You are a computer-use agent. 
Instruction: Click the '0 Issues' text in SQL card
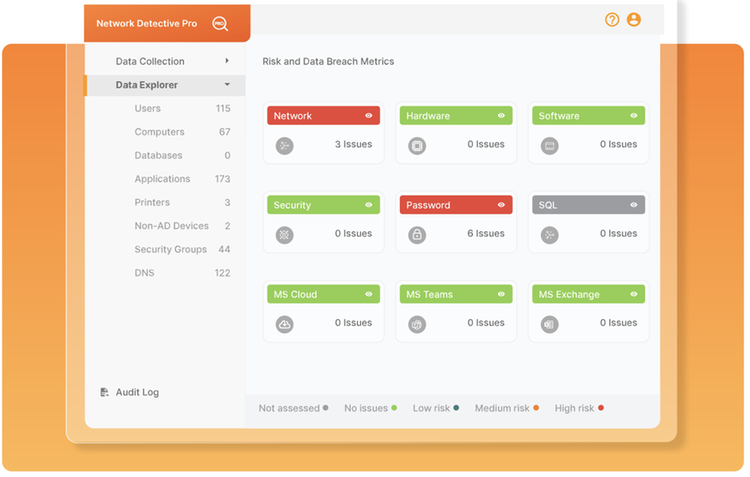[x=618, y=234]
